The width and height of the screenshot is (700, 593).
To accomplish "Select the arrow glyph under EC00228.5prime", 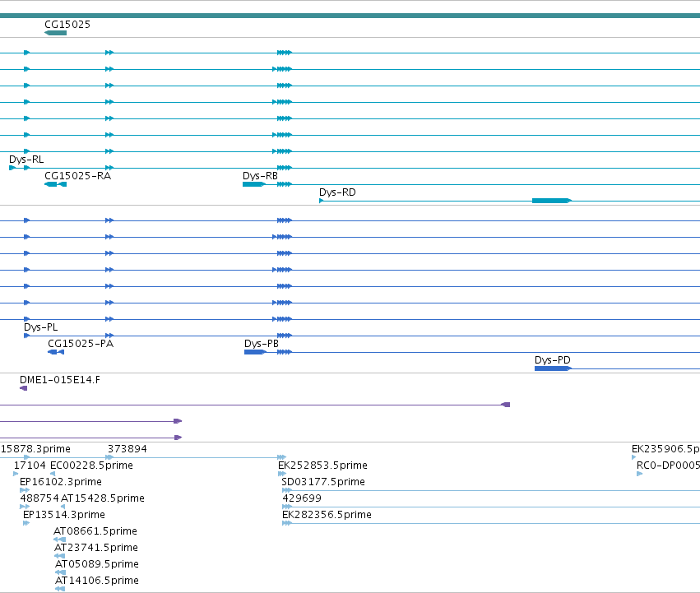I will click(53, 474).
